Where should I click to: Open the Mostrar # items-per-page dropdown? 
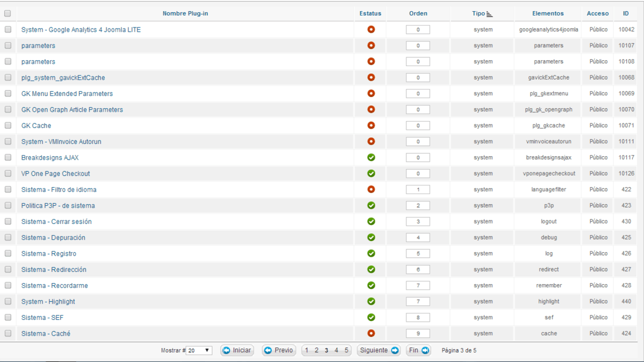199,350
